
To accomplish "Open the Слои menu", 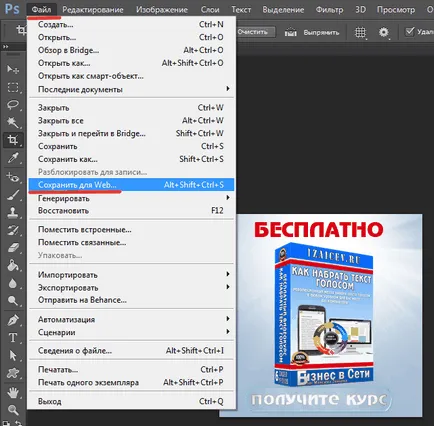I will 210,10.
